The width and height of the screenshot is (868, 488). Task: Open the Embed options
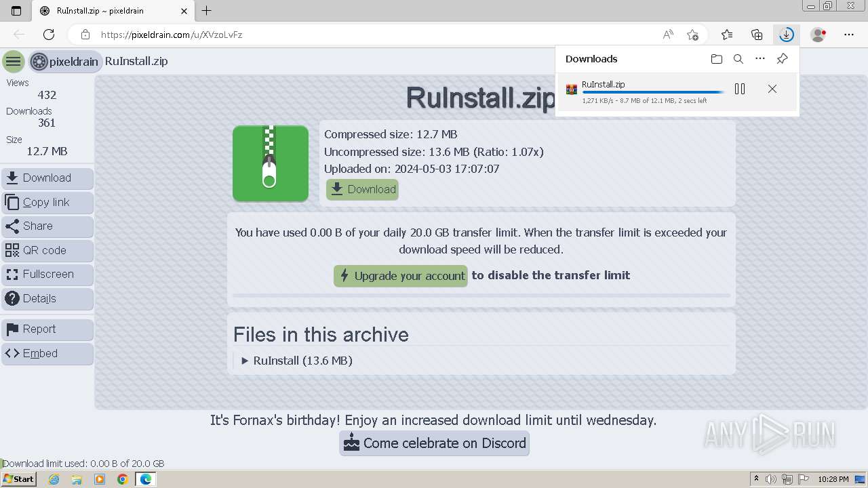click(x=47, y=354)
